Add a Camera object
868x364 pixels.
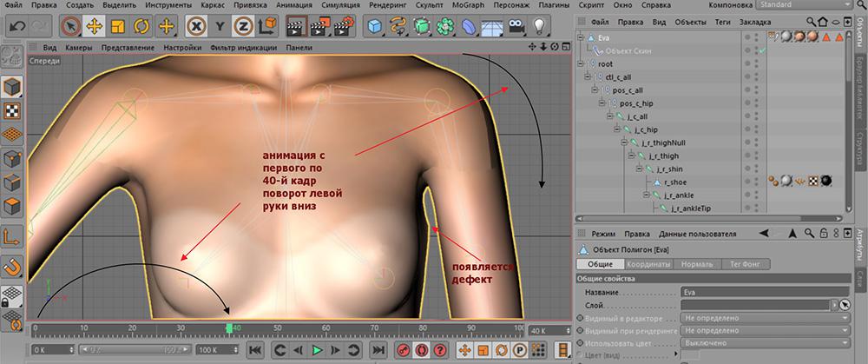pos(515,26)
